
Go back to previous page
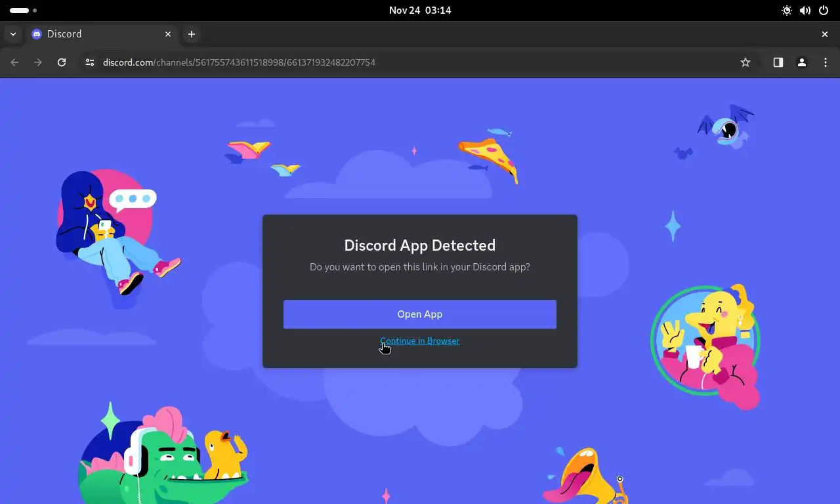tap(14, 62)
